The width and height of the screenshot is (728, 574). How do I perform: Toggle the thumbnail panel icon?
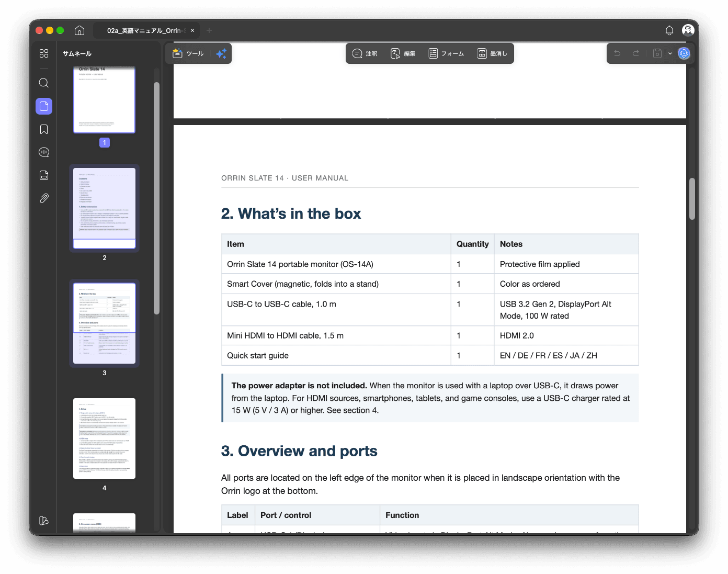tap(44, 106)
